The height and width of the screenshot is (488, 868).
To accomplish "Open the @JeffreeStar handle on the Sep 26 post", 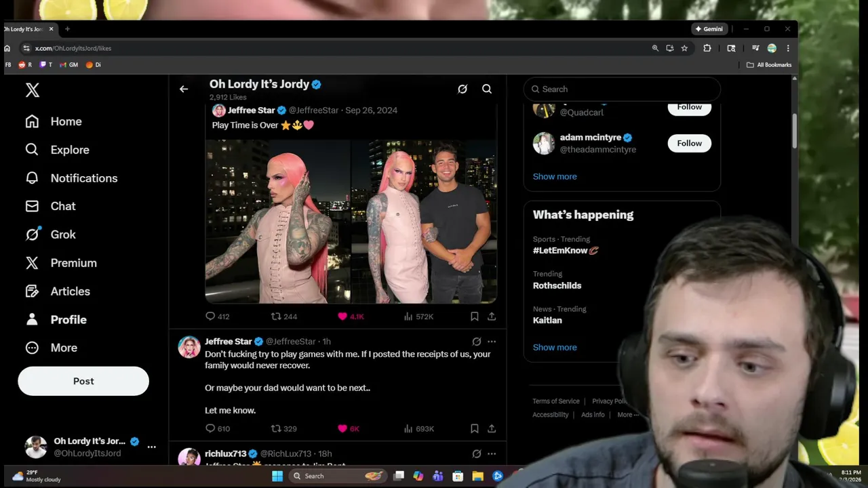I will [x=314, y=110].
